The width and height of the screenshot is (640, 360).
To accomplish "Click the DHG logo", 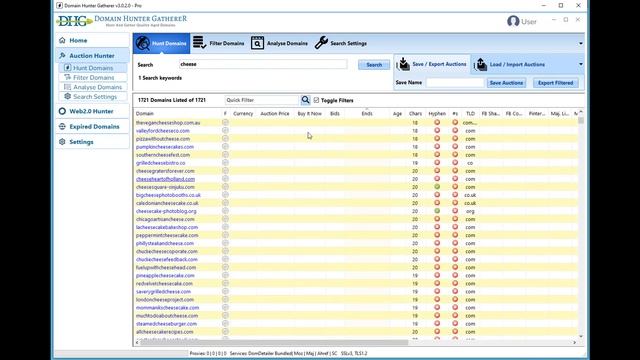I will [74, 21].
